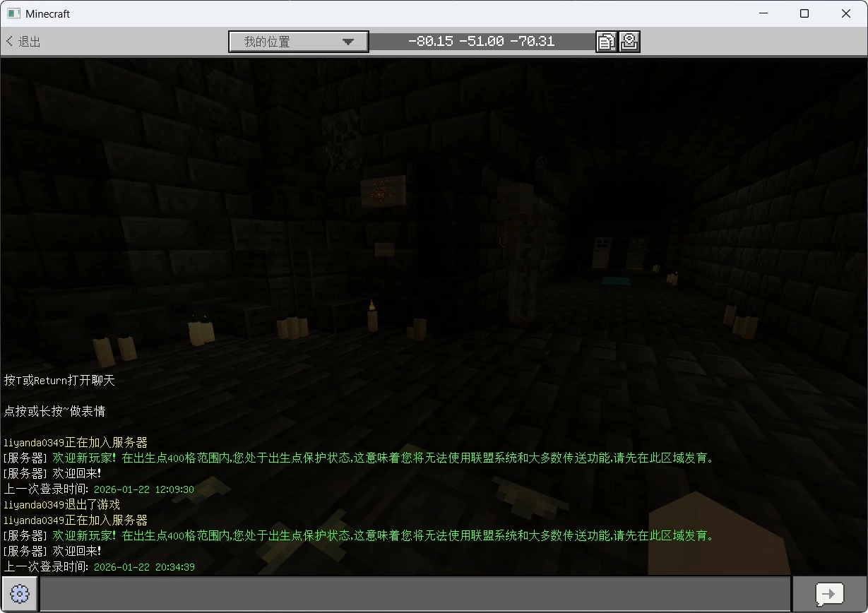Maximize the Minecraft window

[x=804, y=13]
